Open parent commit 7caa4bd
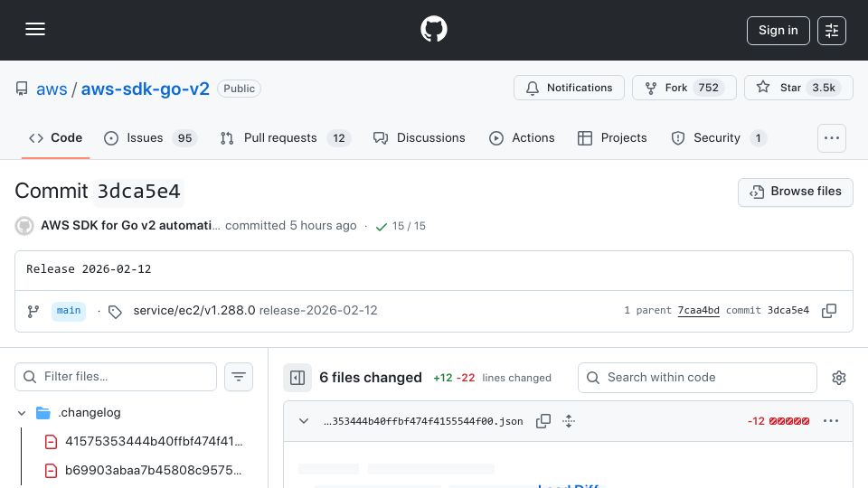 tap(698, 310)
